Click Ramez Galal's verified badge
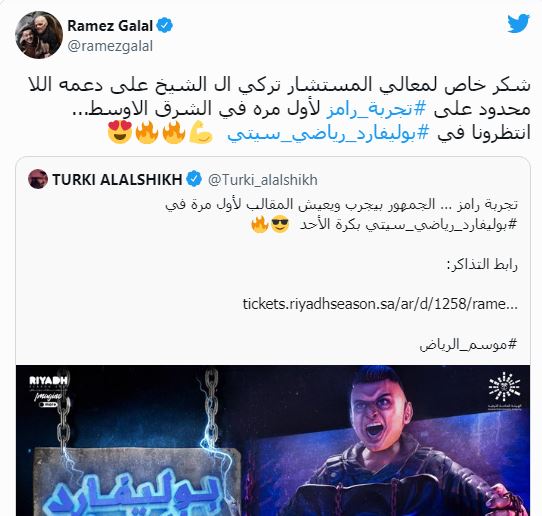The image size is (542, 516). (165, 26)
